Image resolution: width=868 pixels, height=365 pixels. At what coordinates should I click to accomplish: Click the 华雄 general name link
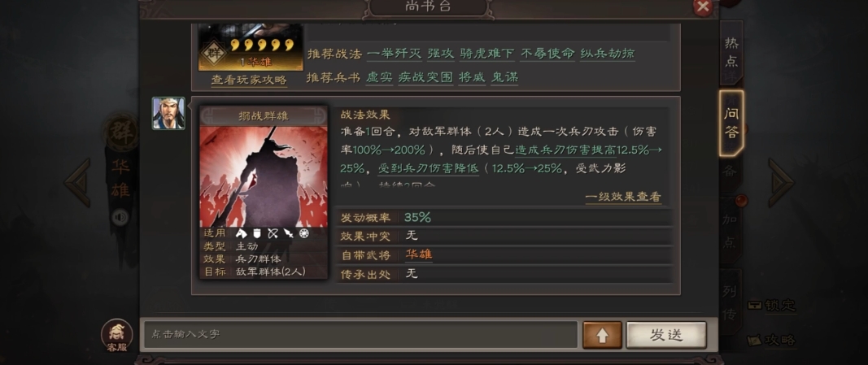(418, 254)
